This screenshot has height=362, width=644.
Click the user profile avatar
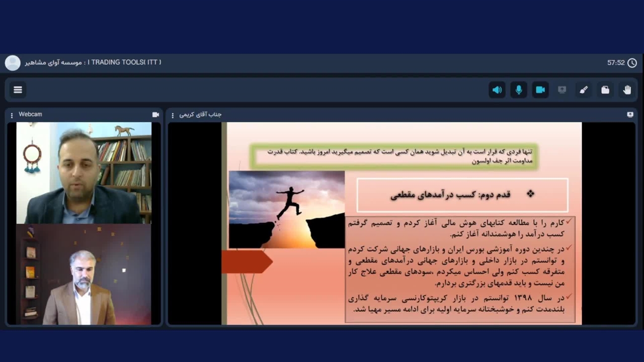[13, 63]
